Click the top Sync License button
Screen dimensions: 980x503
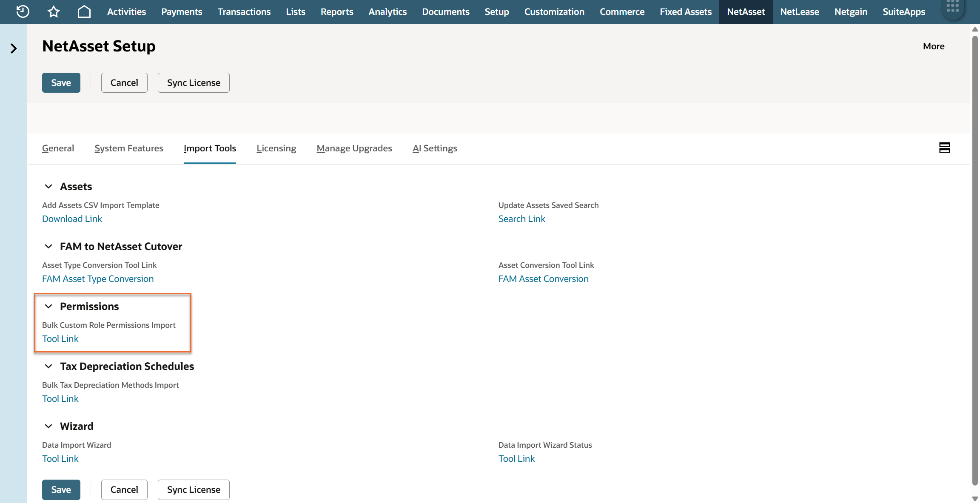tap(194, 82)
